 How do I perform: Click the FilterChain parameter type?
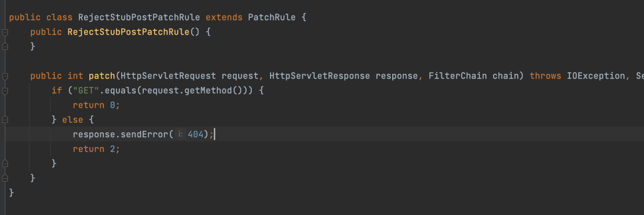point(458,76)
